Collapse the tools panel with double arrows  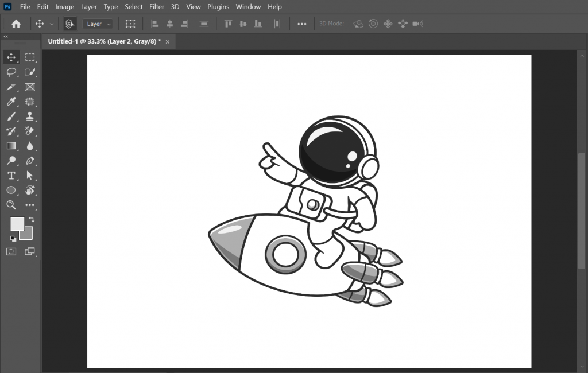[x=6, y=36]
